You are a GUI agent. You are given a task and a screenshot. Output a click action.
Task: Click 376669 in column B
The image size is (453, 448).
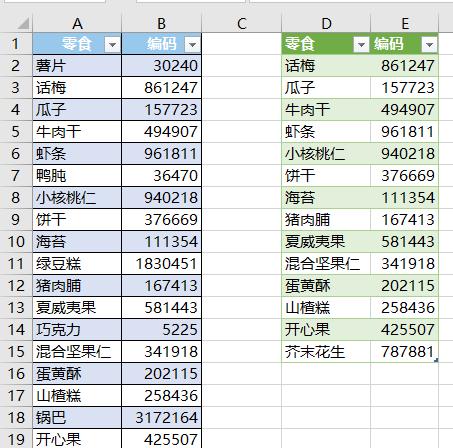[162, 220]
